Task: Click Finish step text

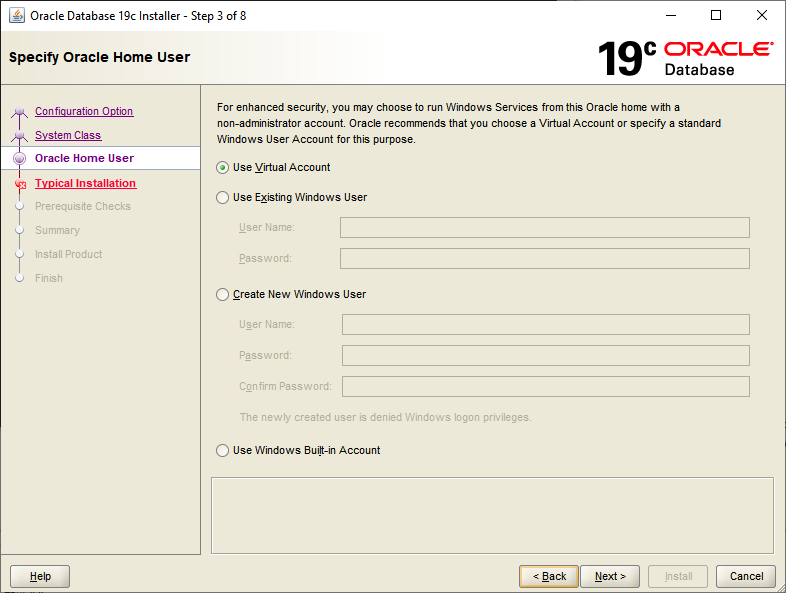Action: pos(49,278)
